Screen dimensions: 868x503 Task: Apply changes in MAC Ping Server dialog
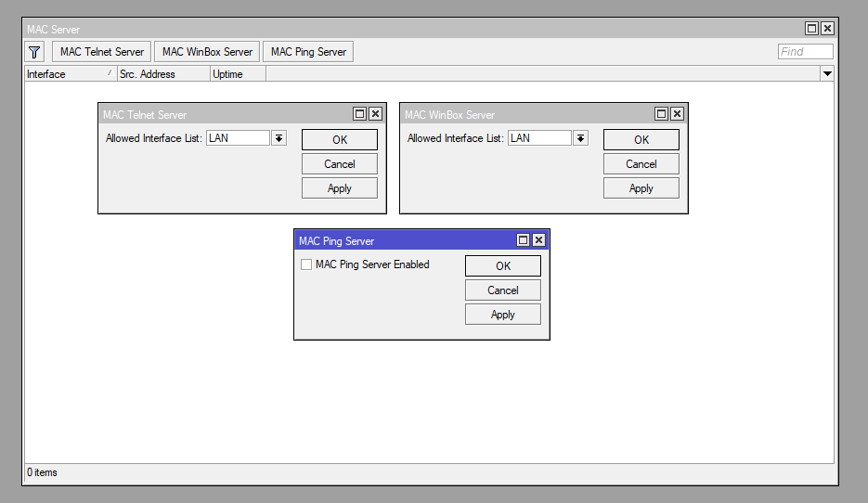coord(502,315)
